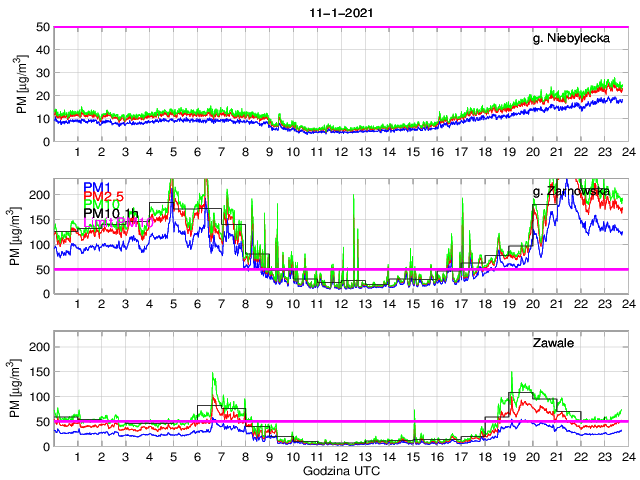Click the blue PM1 legend entry
This screenshot has width=640, height=480.
click(97, 187)
